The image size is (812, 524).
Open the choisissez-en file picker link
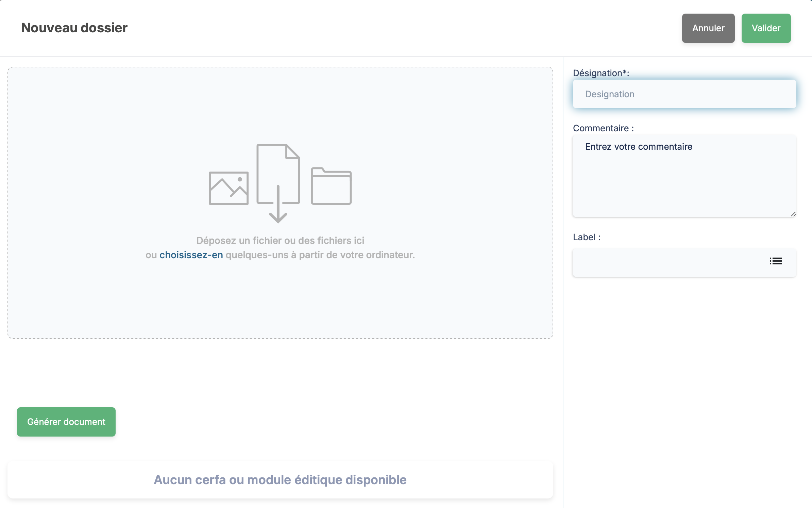(191, 255)
